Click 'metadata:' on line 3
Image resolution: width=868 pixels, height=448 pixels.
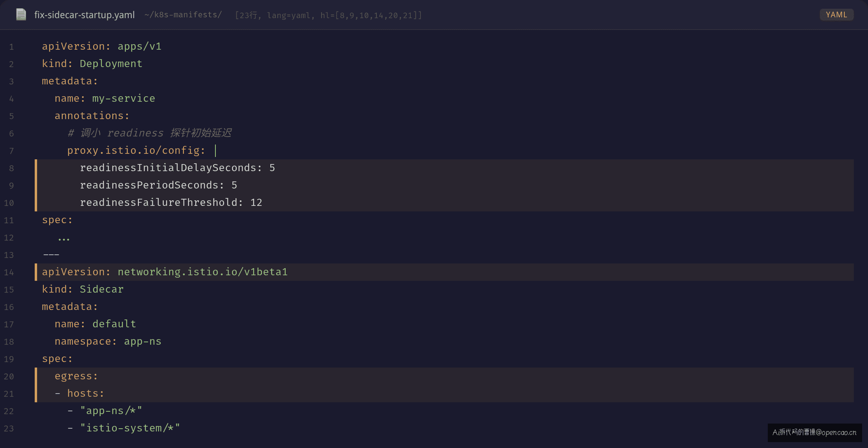tap(70, 81)
